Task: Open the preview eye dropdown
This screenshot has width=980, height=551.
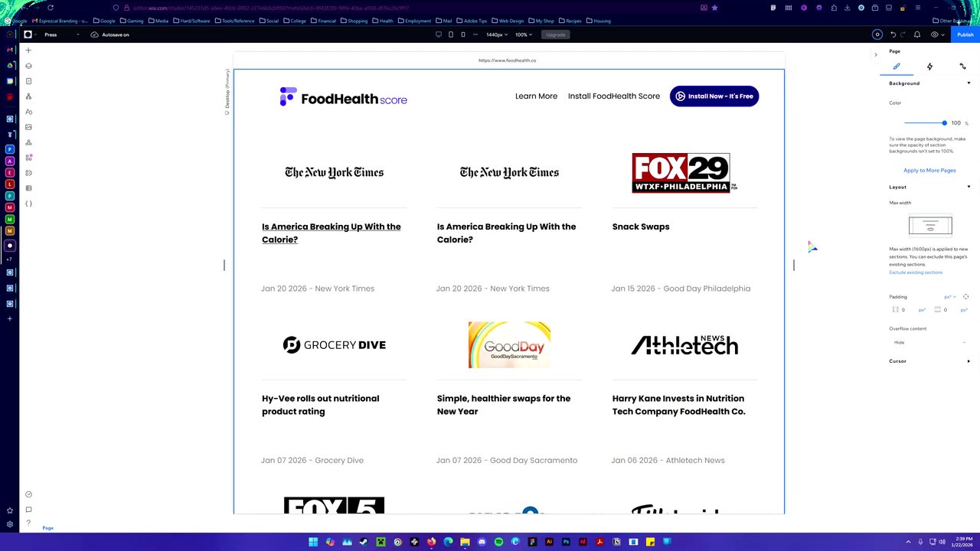Action: [937, 34]
